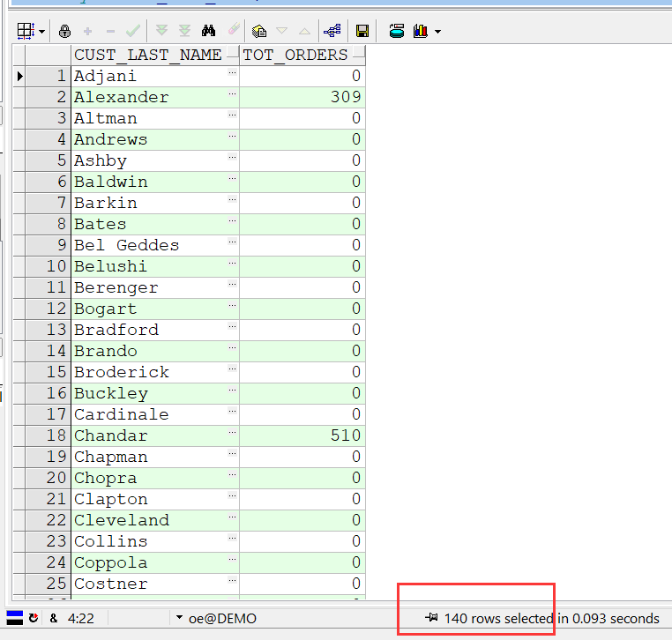The height and width of the screenshot is (640, 672).
Task: Click the 'Chandar' name cell
Action: [155, 435]
